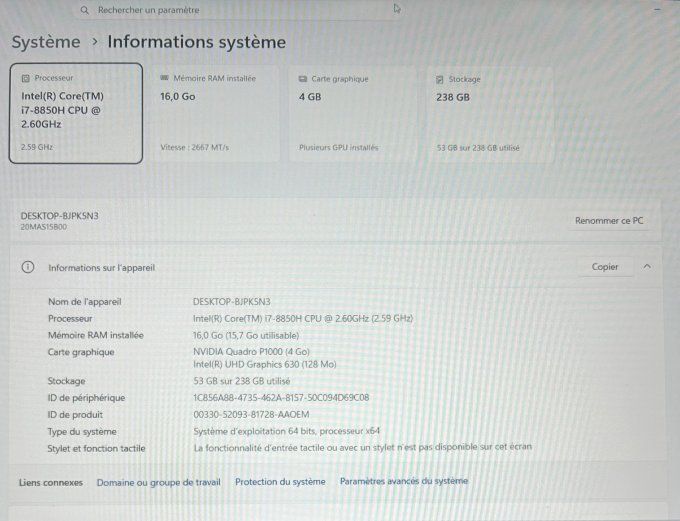Click Intel(R) UHD Graphics 630 text
This screenshot has height=521, width=680.
pos(265,364)
